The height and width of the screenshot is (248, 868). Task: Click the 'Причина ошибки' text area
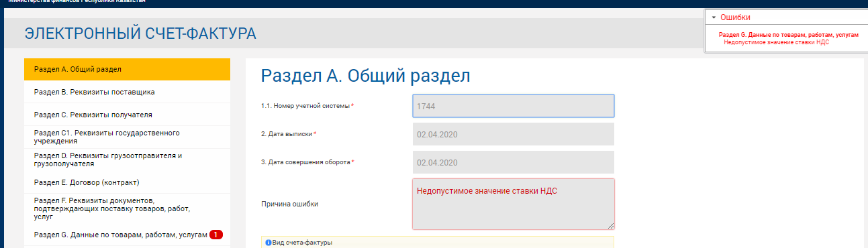(x=513, y=204)
